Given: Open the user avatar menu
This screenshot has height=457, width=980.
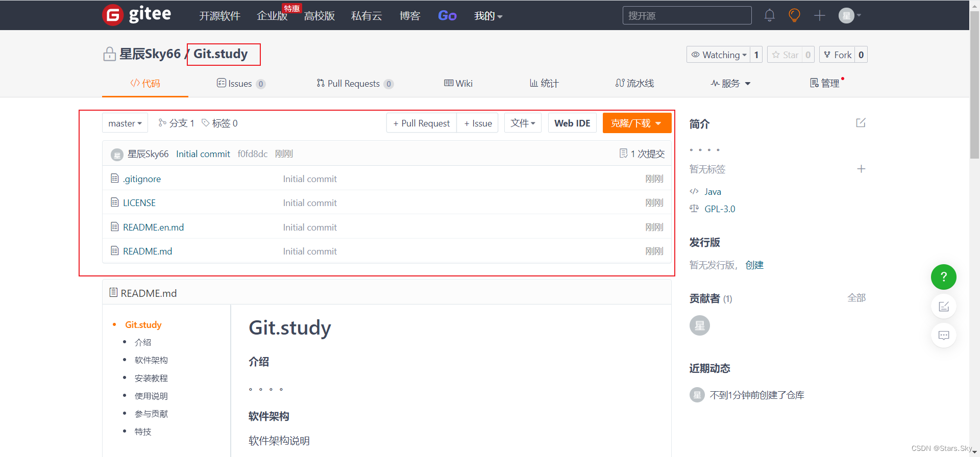Looking at the screenshot, I should [849, 15].
